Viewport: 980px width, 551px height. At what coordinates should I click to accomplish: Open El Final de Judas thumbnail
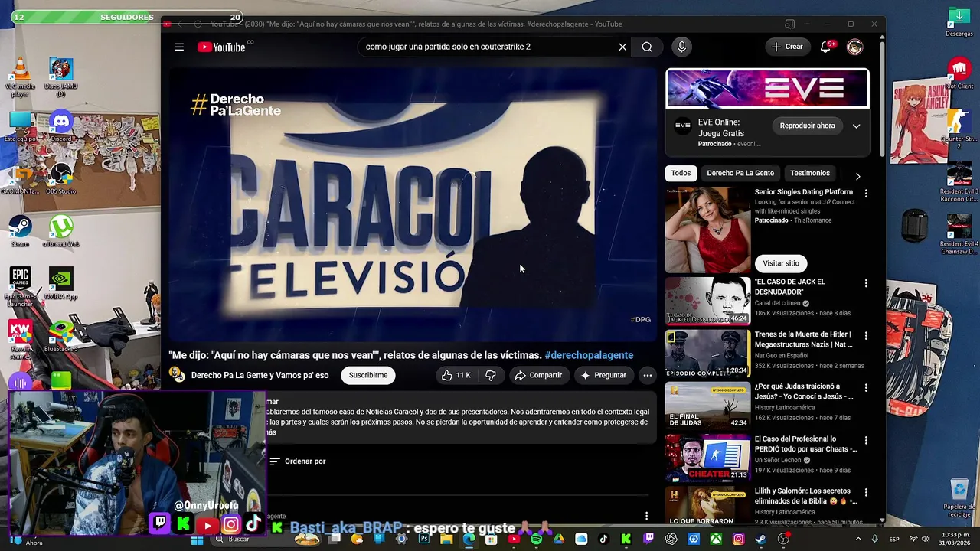[x=707, y=406]
